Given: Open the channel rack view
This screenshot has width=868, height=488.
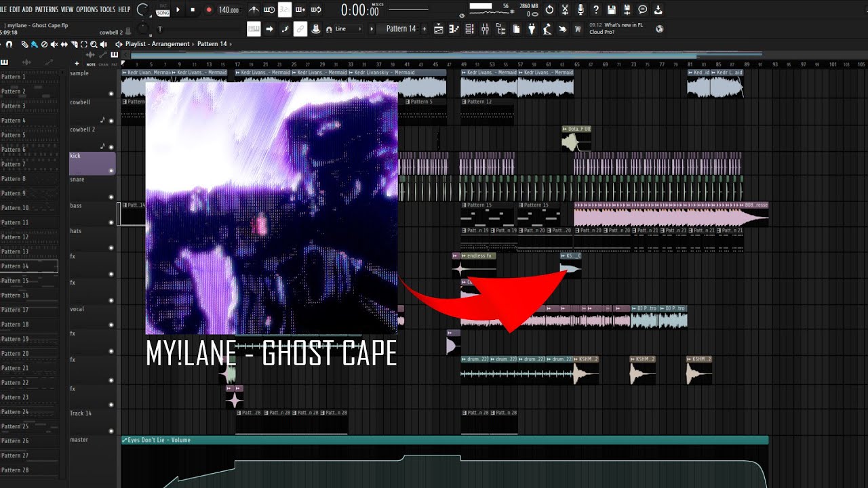Looking at the screenshot, I should point(470,29).
